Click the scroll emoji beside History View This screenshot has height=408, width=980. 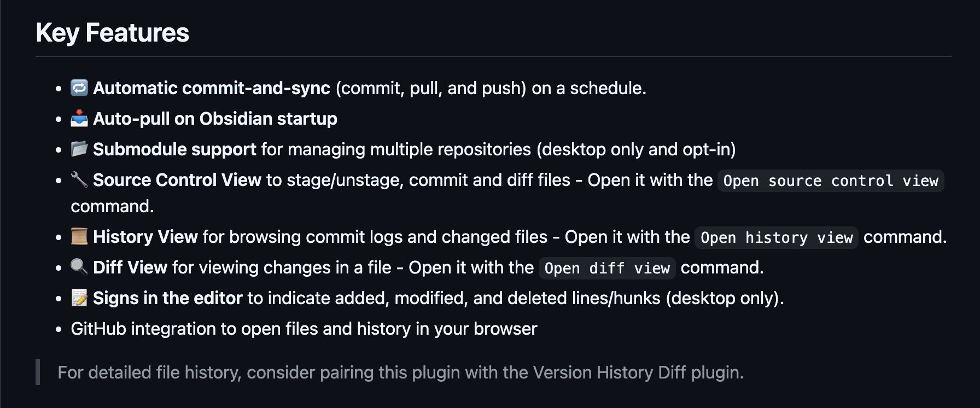coord(79,236)
